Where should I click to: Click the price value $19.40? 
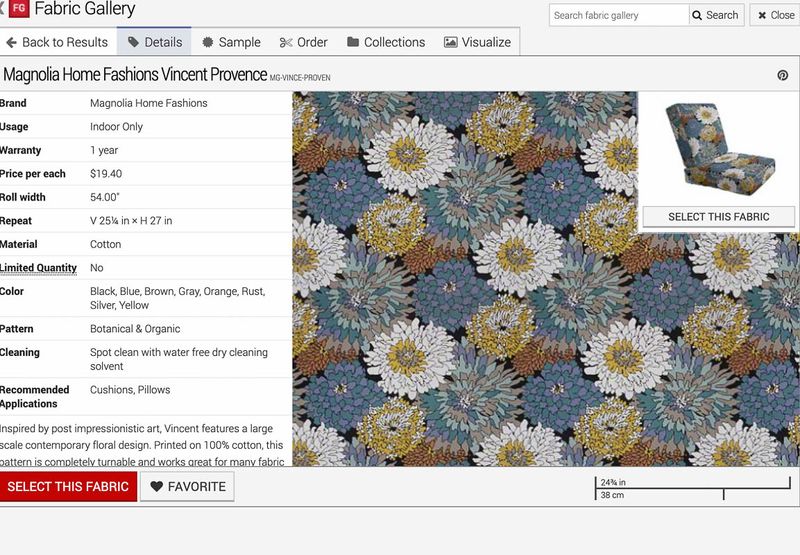(x=106, y=174)
